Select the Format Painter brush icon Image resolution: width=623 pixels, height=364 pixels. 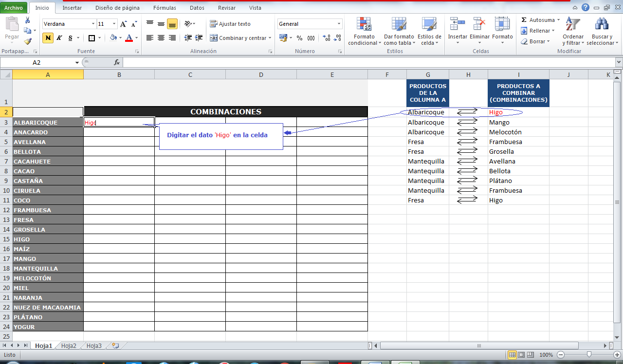coord(28,41)
